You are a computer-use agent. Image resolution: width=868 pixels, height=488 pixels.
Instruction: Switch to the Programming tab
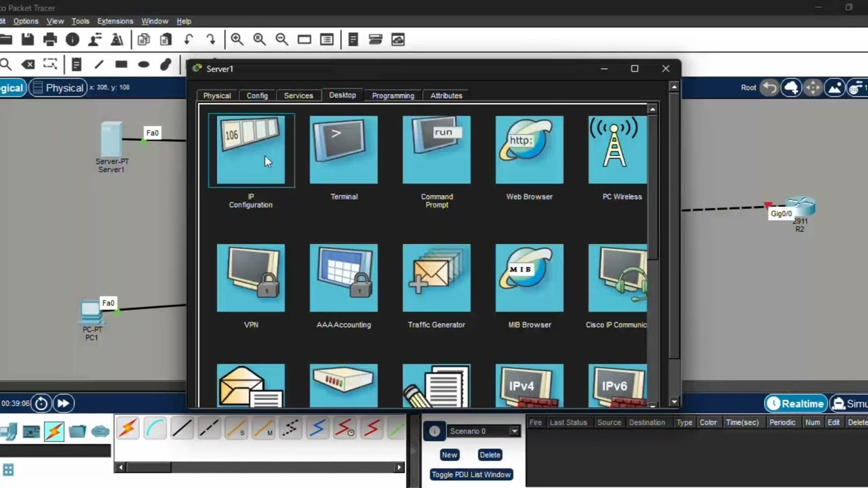click(x=393, y=96)
